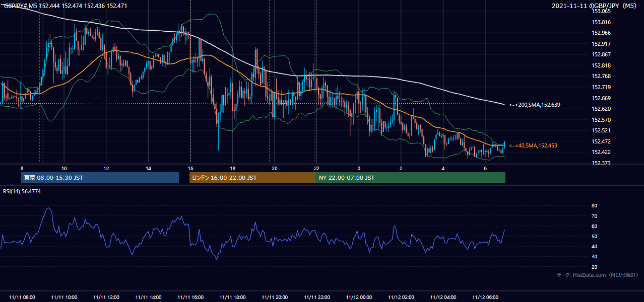This screenshot has height=302, width=644.
Task: Click the 40 SMA label 152.453
Action: click(x=533, y=145)
